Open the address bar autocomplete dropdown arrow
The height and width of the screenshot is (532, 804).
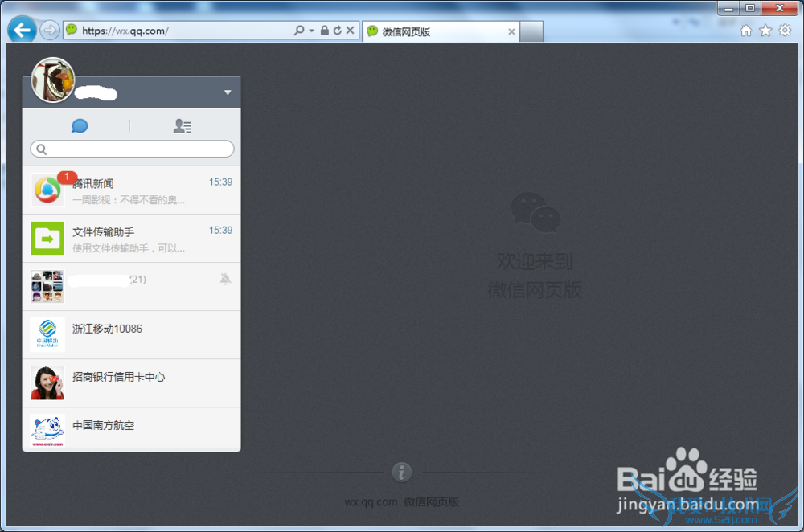312,31
